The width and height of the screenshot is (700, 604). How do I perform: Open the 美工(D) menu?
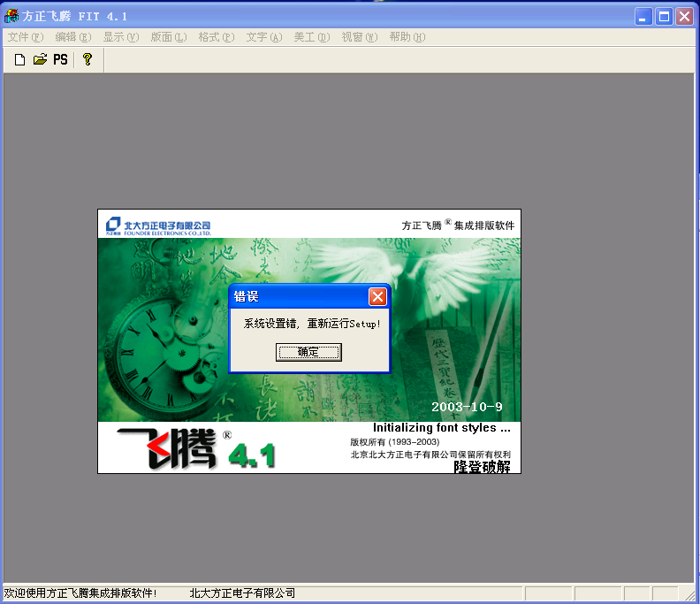(x=312, y=37)
